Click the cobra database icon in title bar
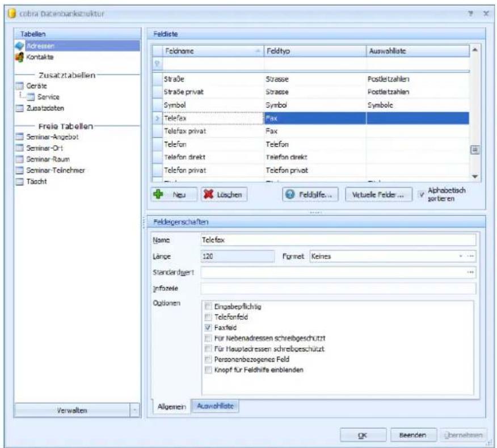497x448 pixels. (x=12, y=14)
